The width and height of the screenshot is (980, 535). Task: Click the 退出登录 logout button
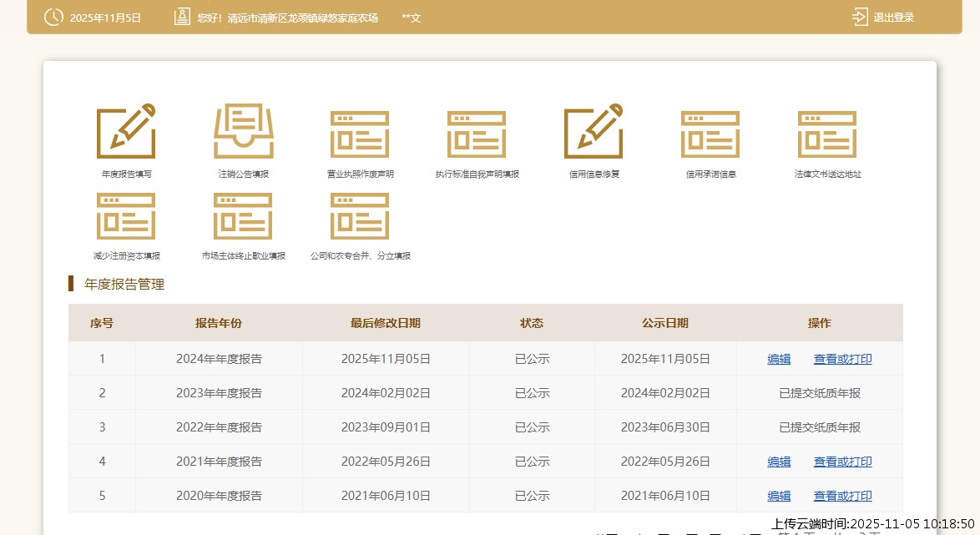coord(883,18)
